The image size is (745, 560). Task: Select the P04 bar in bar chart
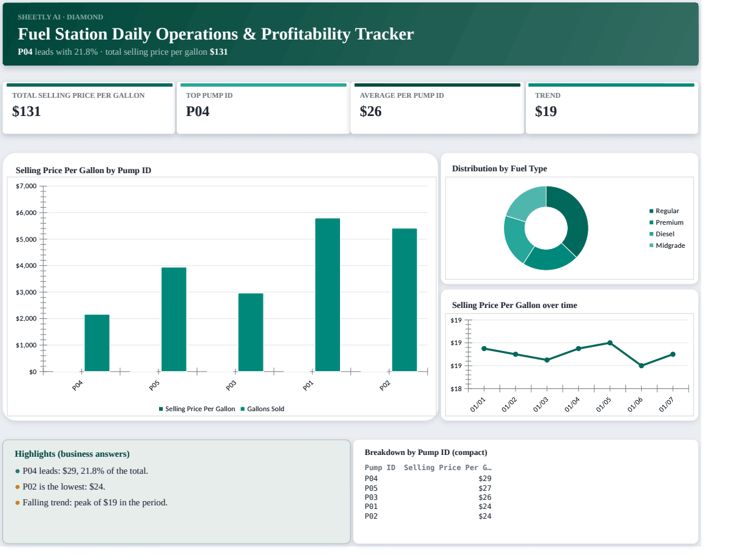click(97, 343)
